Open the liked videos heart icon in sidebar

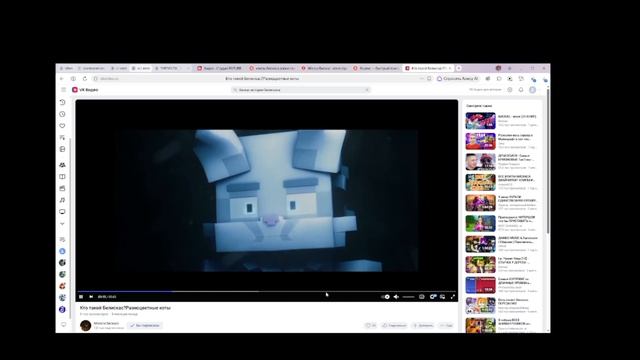[62, 126]
